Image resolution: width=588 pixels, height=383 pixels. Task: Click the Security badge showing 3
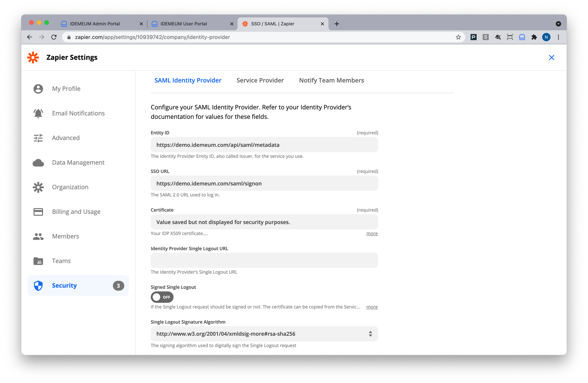click(118, 285)
